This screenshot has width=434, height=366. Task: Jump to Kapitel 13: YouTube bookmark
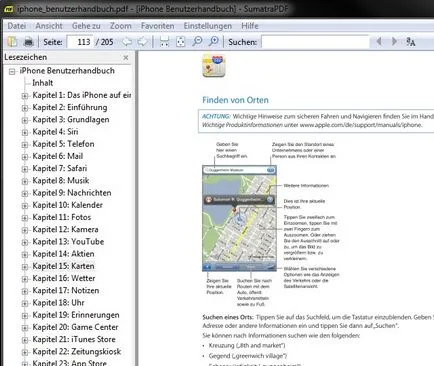coord(68,242)
